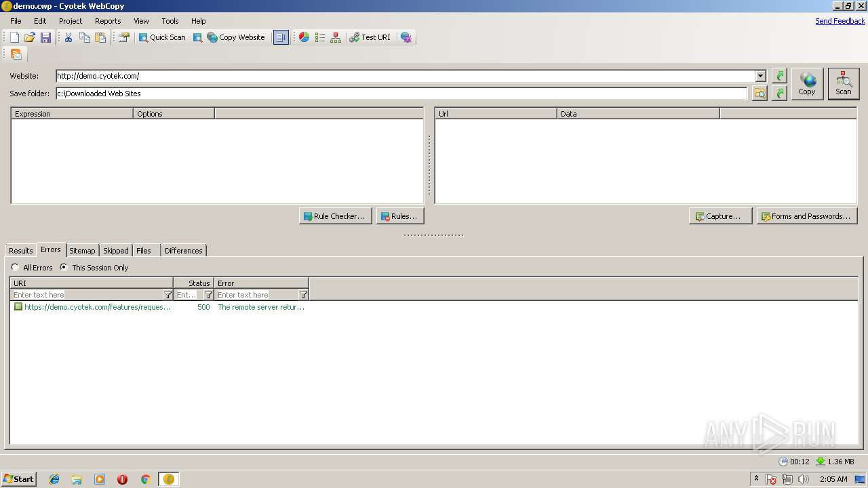Browse for save folder with folder icon

pos(759,94)
